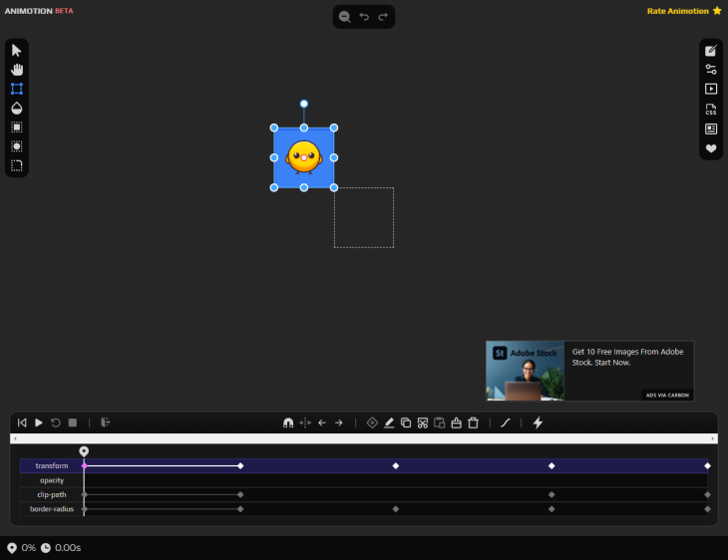Select the arrow pointer tool
The width and height of the screenshot is (728, 560).
(16, 50)
